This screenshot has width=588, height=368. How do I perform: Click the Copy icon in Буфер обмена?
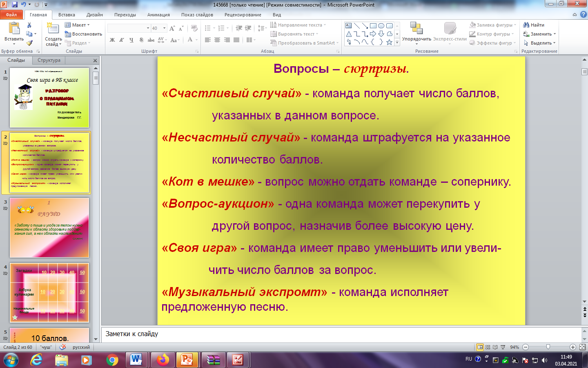[x=29, y=34]
